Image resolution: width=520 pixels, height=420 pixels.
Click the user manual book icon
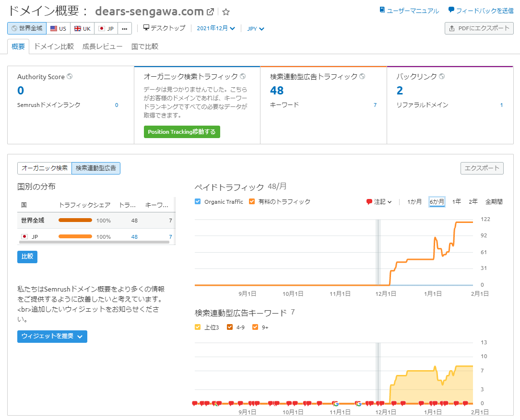click(382, 10)
